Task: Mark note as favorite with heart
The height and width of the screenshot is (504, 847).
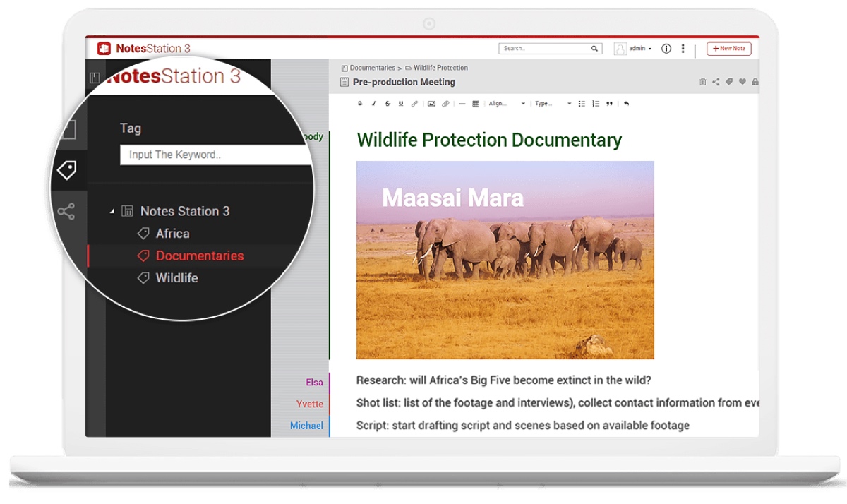Action: [x=743, y=83]
